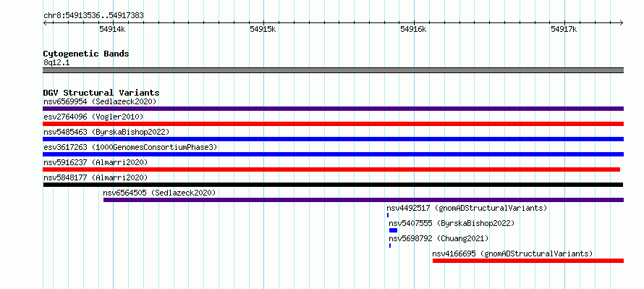Select the red nsv4166695 variant bar

528,261
